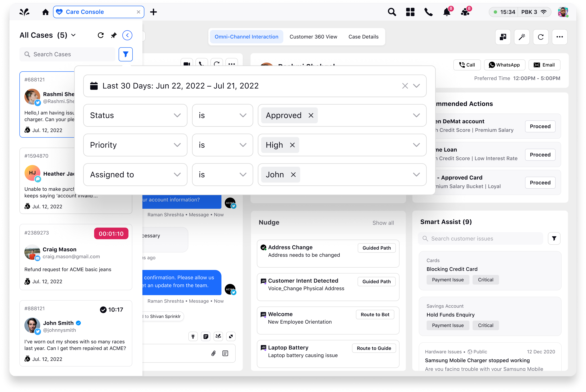Refresh the All Cases list
This screenshot has height=392, width=586.
coord(101,35)
